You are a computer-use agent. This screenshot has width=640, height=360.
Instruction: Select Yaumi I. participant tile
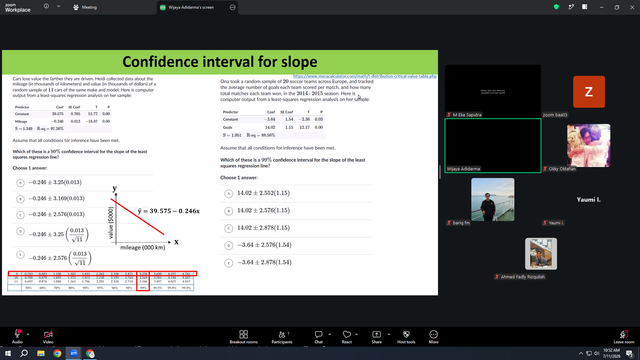589,200
